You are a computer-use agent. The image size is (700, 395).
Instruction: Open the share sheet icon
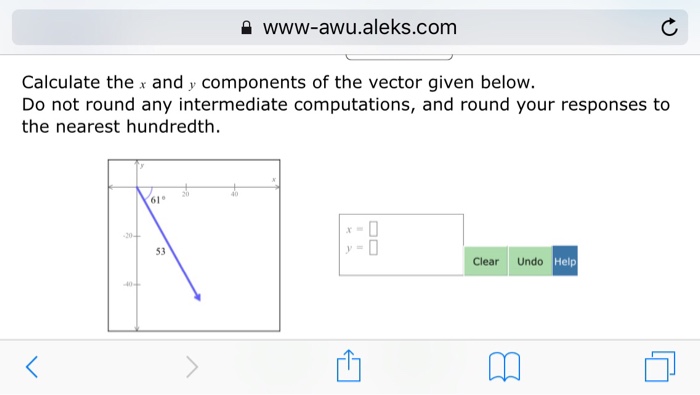click(348, 366)
